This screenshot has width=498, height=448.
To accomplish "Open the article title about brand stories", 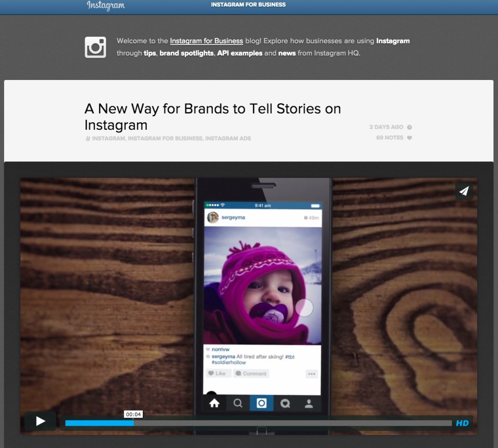I will pyautogui.click(x=212, y=117).
